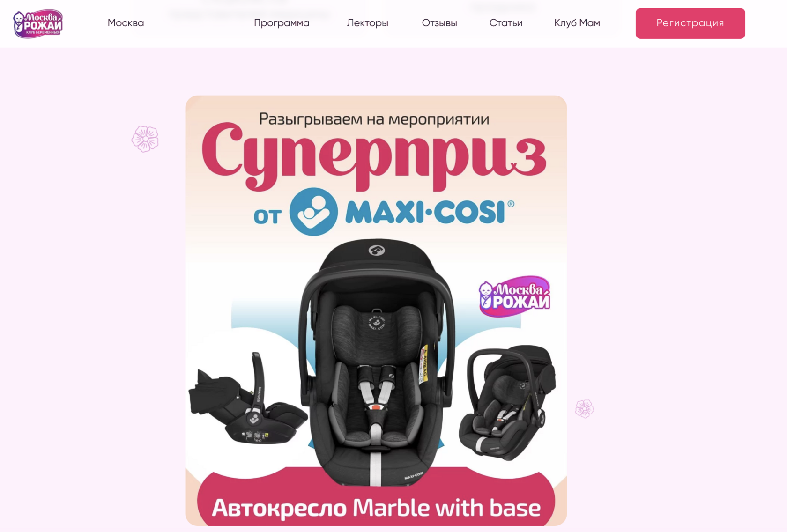Open the Москва city selector
This screenshot has width=787, height=532.
(126, 23)
